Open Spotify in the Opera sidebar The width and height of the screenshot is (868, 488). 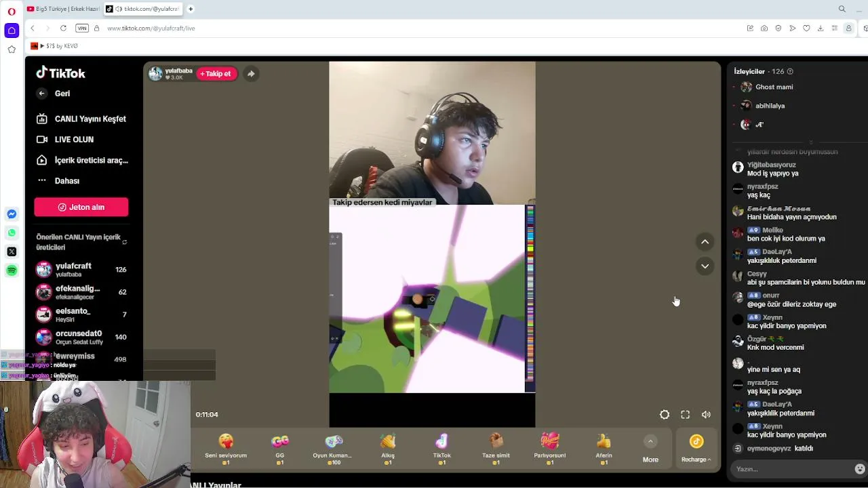[x=12, y=270]
